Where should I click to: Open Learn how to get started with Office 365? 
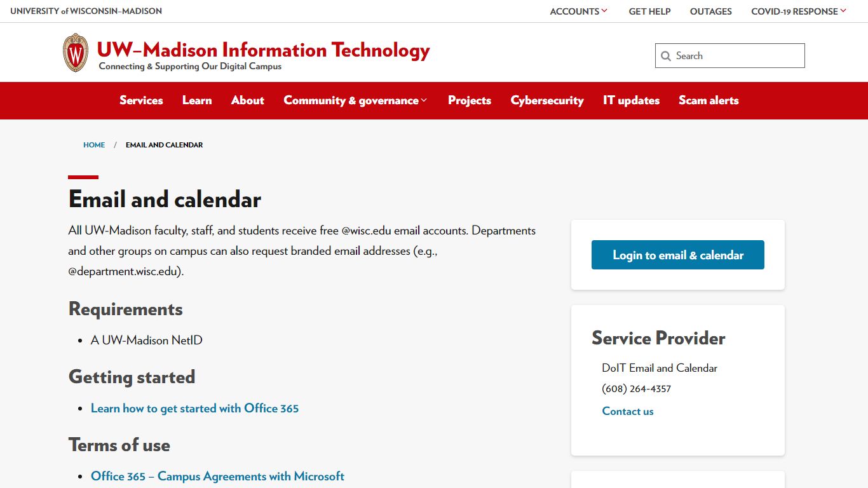[x=194, y=408]
